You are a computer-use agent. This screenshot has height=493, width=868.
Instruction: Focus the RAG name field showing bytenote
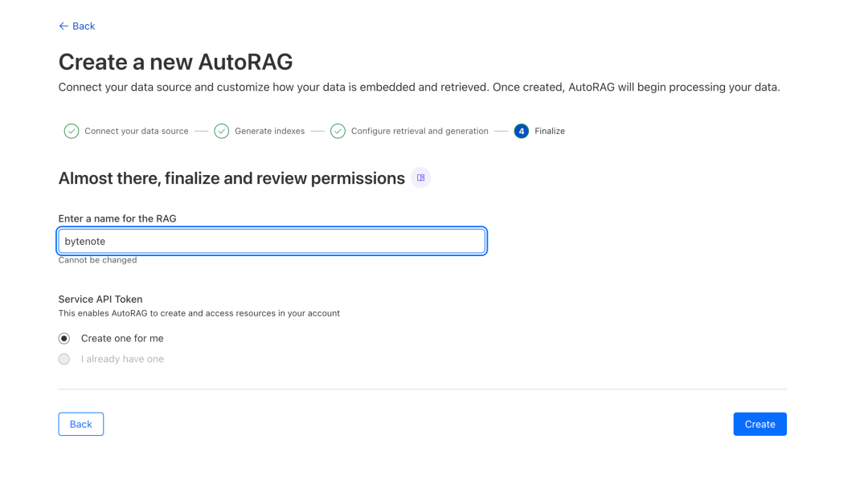pos(271,241)
